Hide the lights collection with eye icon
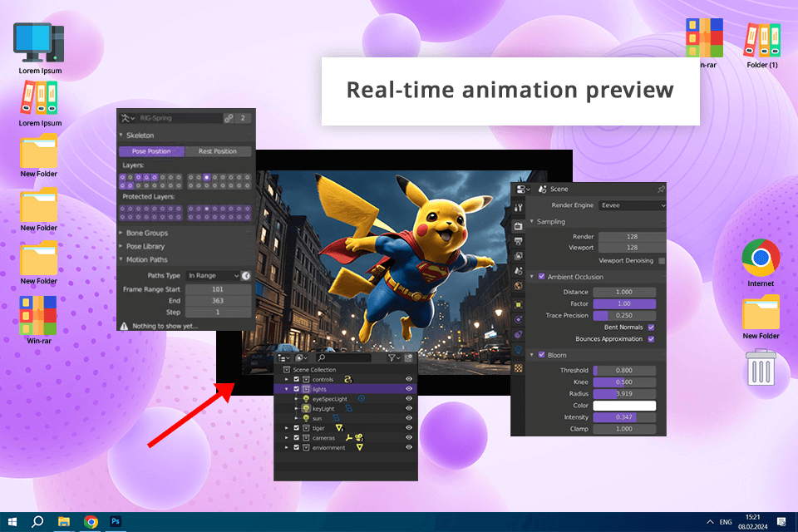This screenshot has width=798, height=532. pos(409,389)
